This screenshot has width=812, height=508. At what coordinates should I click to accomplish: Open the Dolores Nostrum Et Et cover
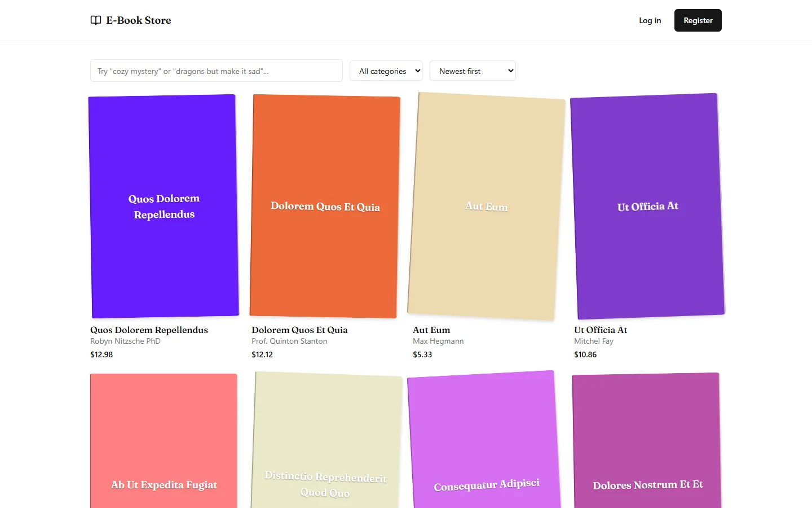(647, 441)
